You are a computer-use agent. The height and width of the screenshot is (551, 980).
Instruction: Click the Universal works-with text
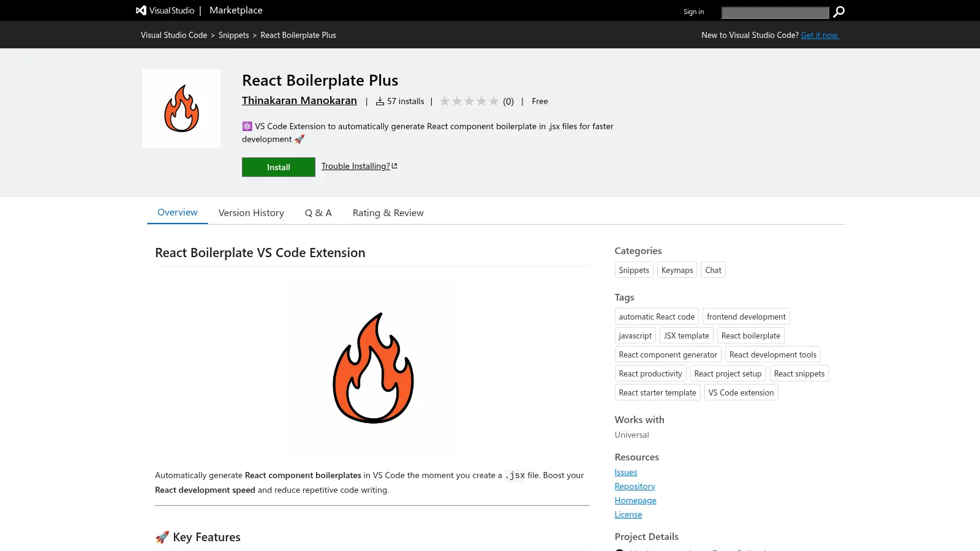(632, 435)
